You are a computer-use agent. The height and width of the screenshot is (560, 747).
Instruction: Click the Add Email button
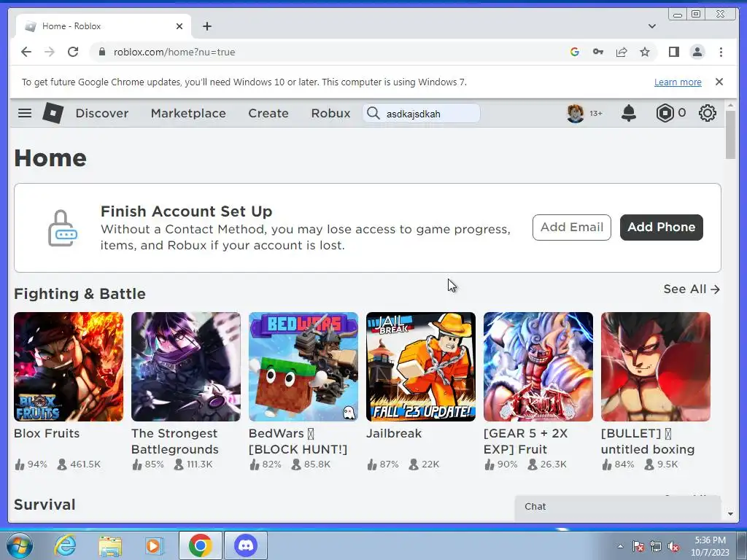tap(572, 227)
